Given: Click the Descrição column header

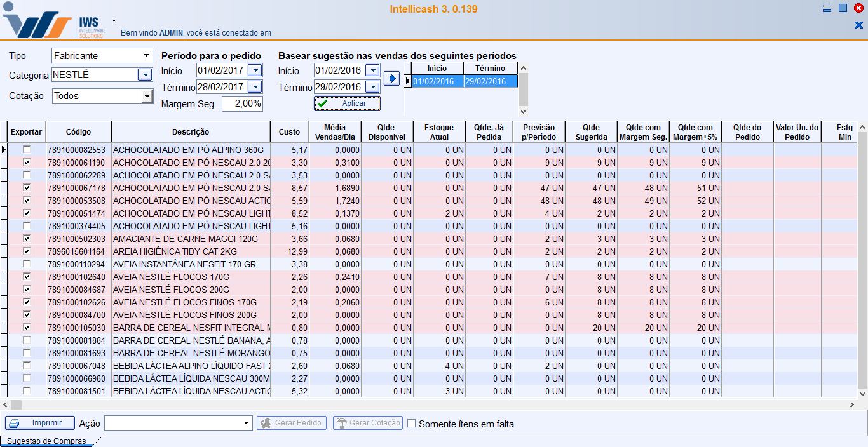Looking at the screenshot, I should coord(191,132).
